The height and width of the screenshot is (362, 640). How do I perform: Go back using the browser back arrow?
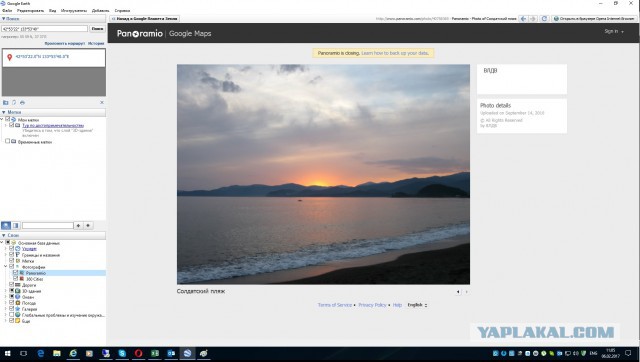pos(523,19)
